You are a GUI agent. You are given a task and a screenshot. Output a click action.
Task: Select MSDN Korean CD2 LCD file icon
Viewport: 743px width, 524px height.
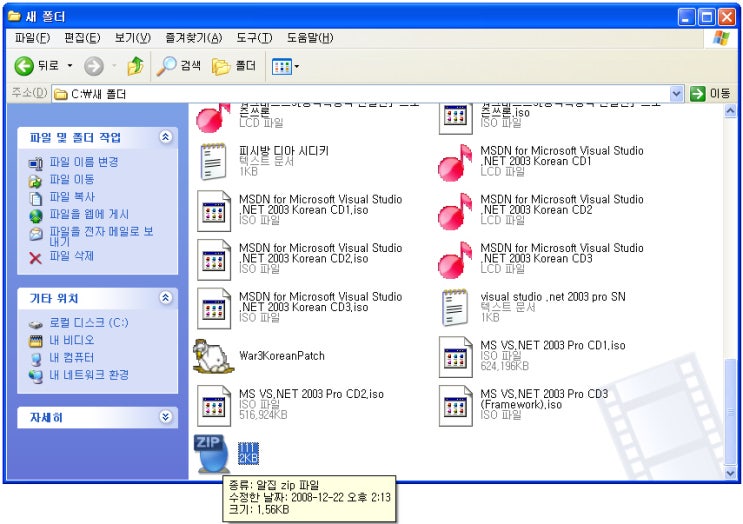tap(455, 212)
